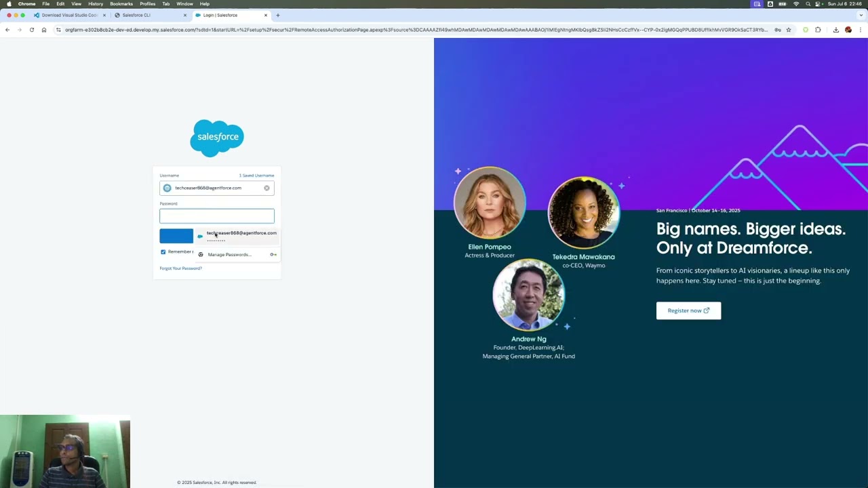The image size is (868, 488).
Task: Reload the current page
Action: [32, 30]
